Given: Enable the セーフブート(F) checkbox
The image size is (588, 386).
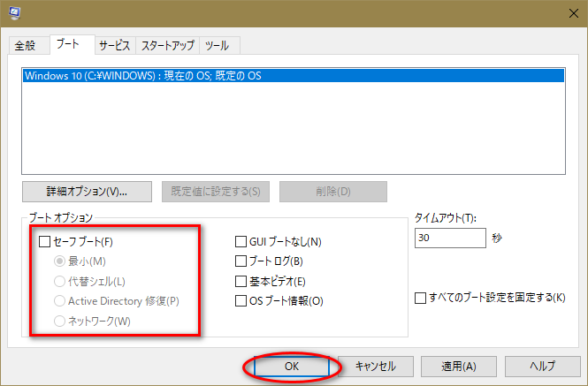Looking at the screenshot, I should point(45,241).
